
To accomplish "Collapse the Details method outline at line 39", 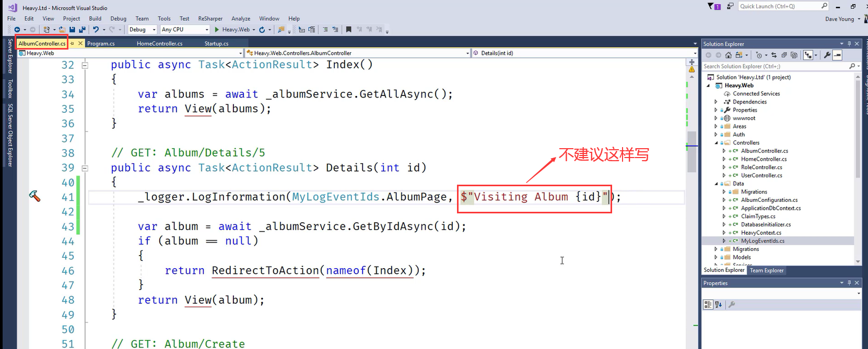I will 85,169.
